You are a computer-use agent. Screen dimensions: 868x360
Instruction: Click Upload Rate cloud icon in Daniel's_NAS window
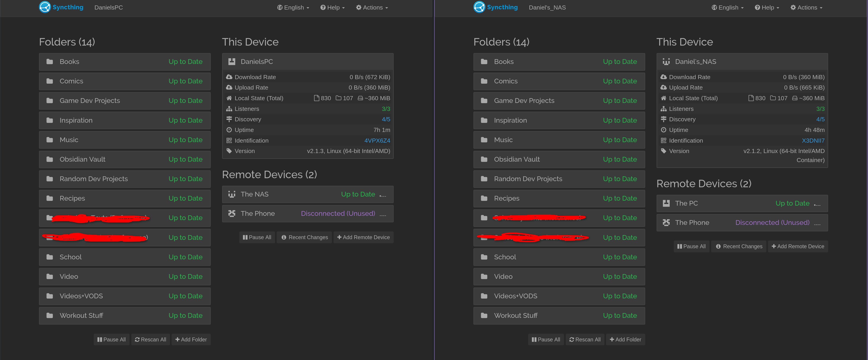coord(664,87)
